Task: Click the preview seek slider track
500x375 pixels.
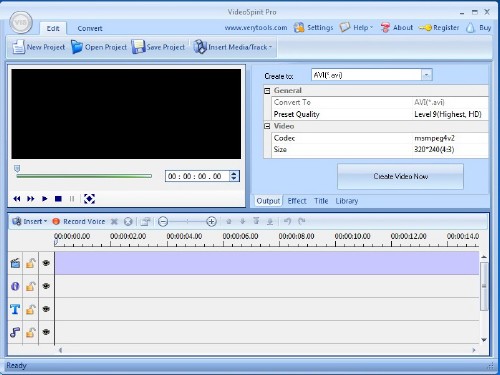Action: (x=84, y=176)
